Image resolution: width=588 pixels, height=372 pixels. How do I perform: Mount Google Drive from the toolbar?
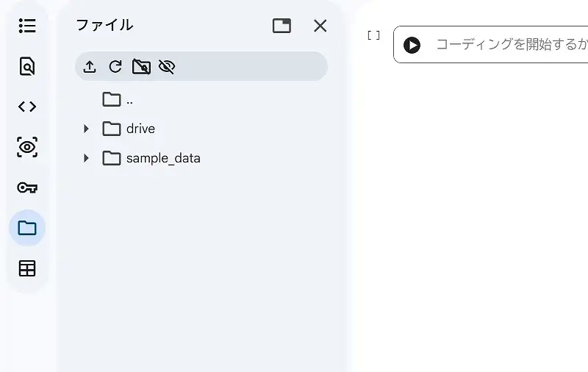[141, 67]
